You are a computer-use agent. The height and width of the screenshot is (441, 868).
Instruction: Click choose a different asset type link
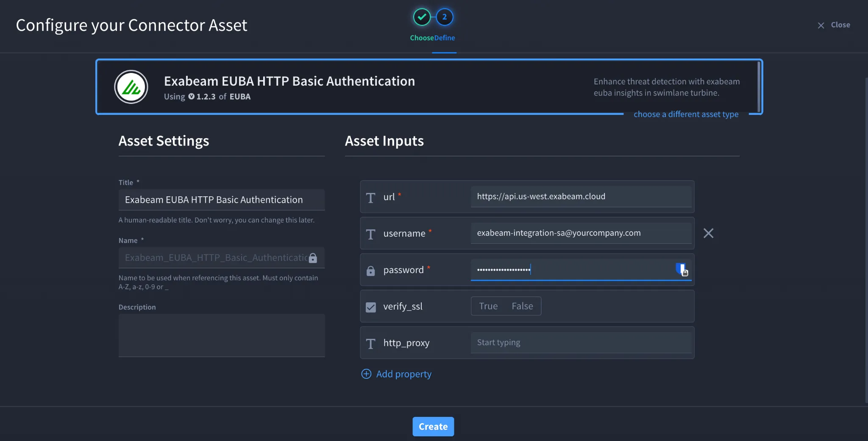point(686,114)
